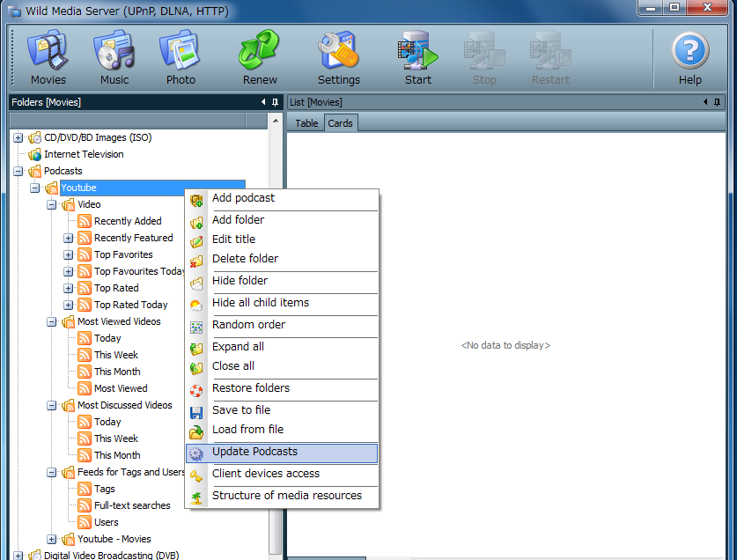The image size is (737, 560).
Task: Select This Month under Most Discussed Videos
Action: pyautogui.click(x=117, y=455)
